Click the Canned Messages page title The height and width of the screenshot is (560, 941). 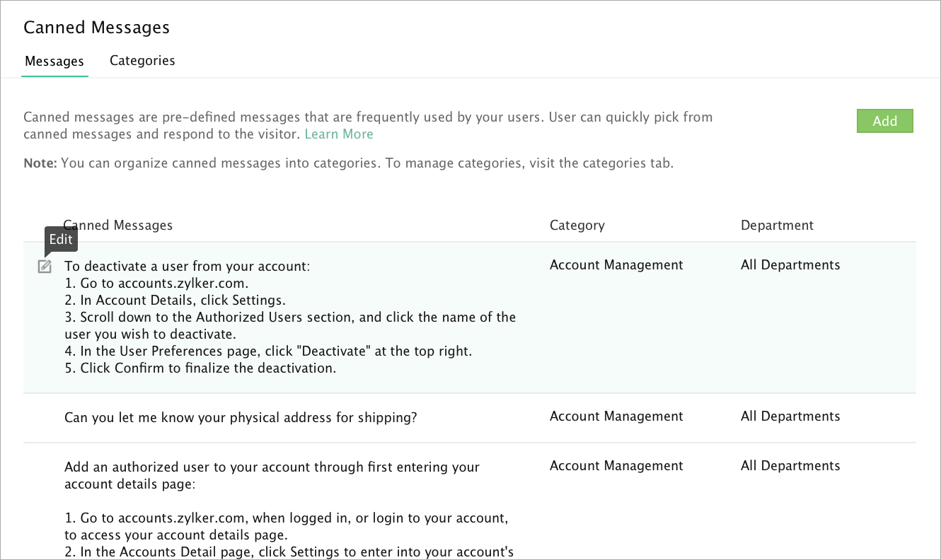(x=97, y=28)
